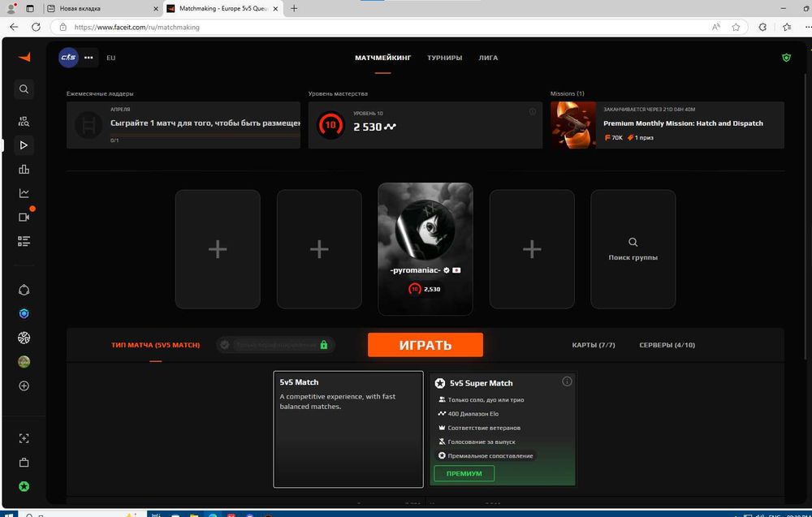Click the info icon on 5v5 Super Match
Screen dimensions: 812x517
coord(567,381)
